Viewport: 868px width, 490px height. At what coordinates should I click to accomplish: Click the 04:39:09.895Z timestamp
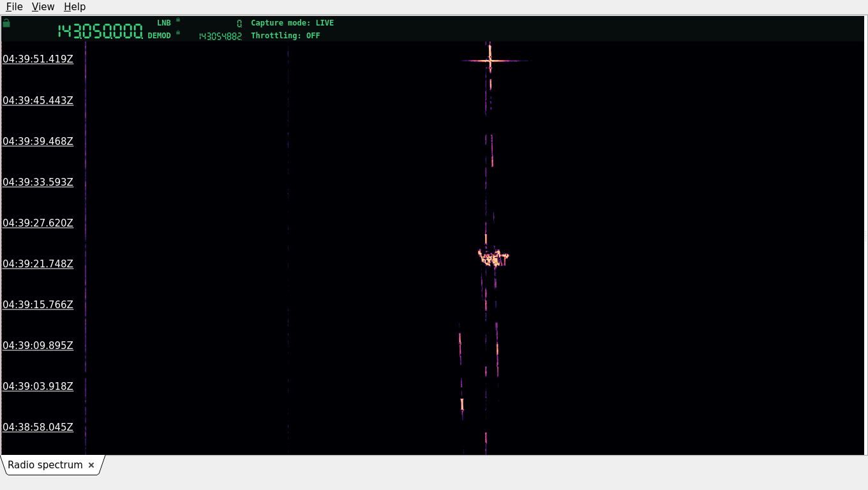tap(38, 345)
